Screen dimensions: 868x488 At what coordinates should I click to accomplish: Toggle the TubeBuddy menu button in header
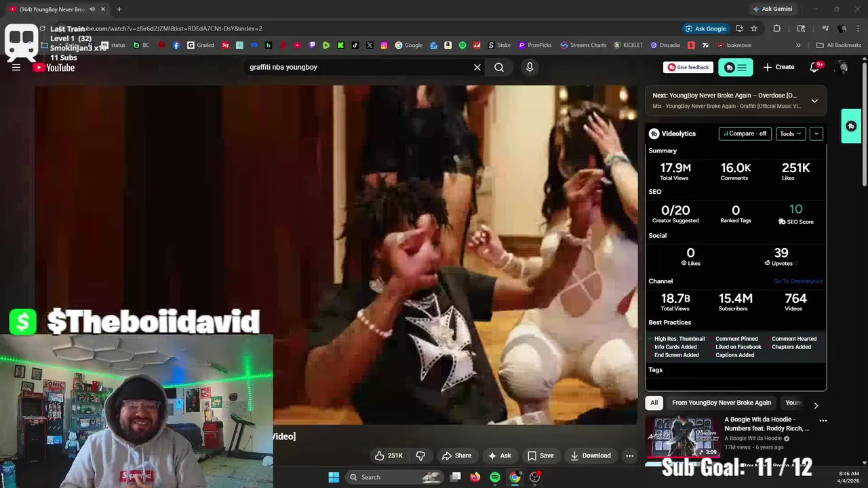(x=736, y=67)
